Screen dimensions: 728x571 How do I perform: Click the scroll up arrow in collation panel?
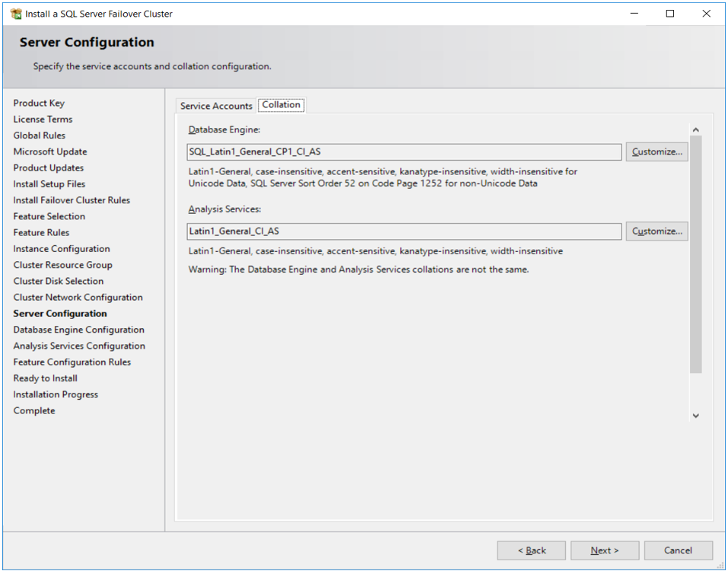coord(695,129)
